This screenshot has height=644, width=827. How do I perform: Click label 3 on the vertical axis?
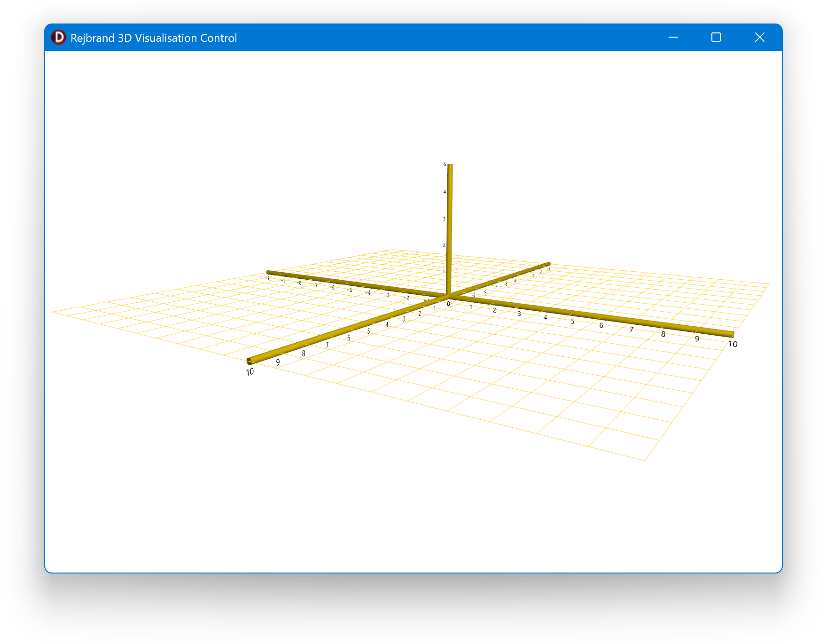click(444, 219)
